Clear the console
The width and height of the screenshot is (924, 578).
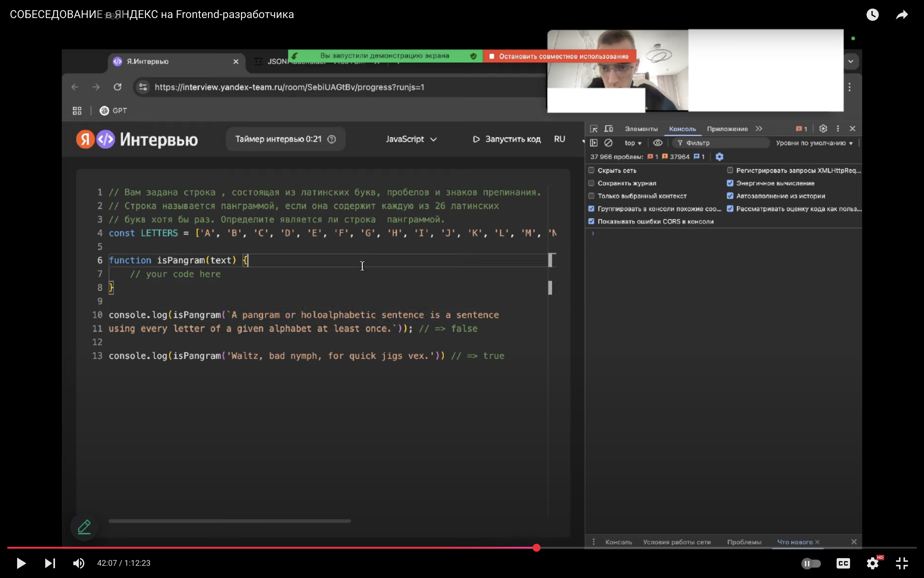(x=608, y=143)
